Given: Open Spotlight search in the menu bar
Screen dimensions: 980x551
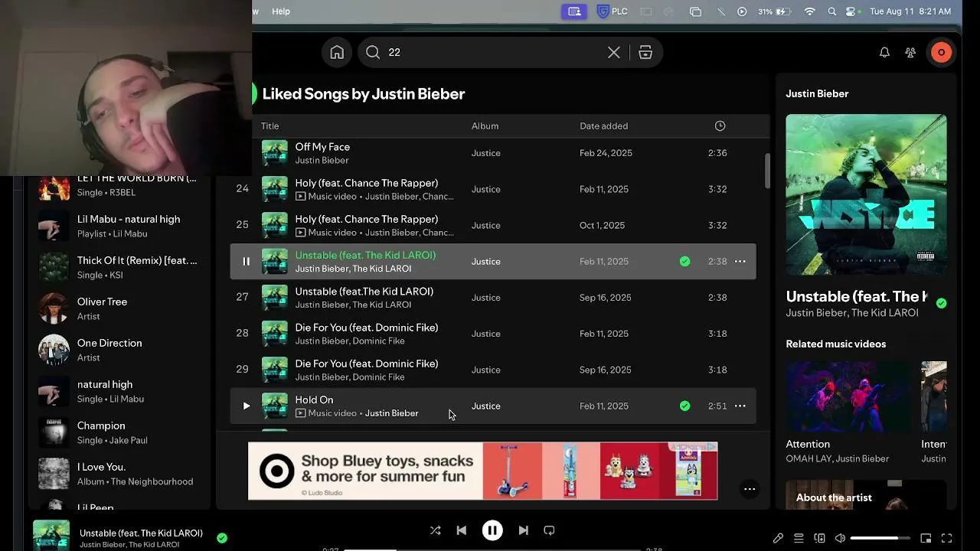Looking at the screenshot, I should coord(831,11).
